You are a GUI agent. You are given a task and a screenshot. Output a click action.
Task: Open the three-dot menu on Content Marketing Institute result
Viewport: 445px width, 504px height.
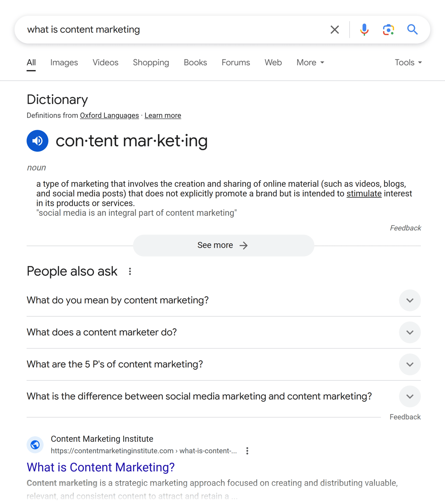pyautogui.click(x=247, y=451)
